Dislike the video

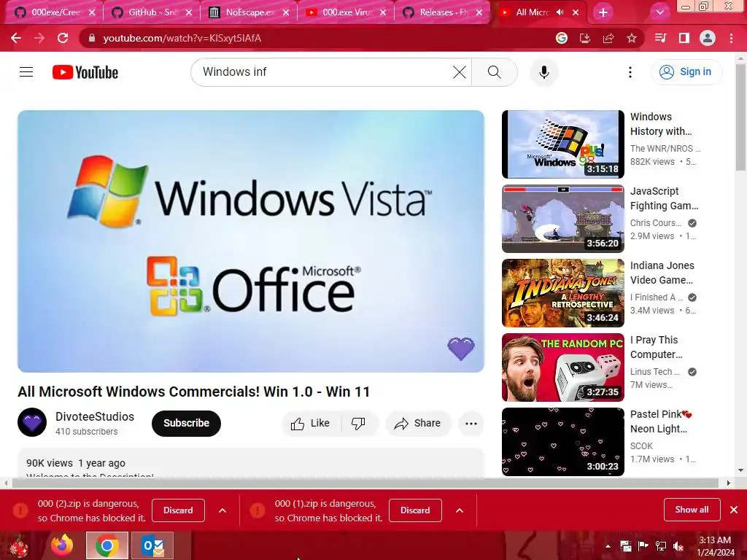tap(358, 424)
